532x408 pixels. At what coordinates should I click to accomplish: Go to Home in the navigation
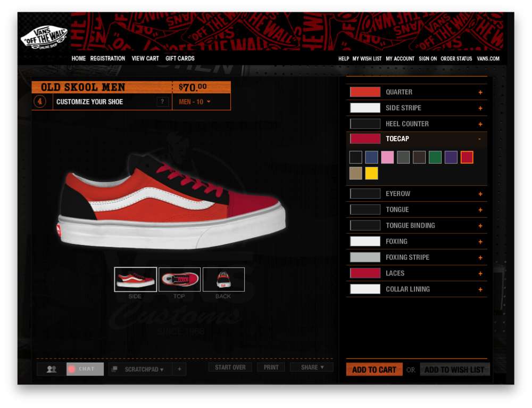79,59
